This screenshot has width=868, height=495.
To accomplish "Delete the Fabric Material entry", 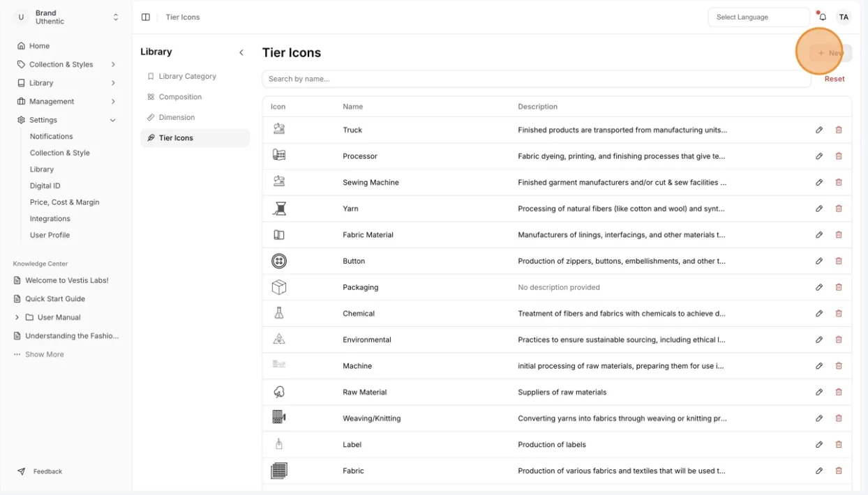I will tap(839, 235).
